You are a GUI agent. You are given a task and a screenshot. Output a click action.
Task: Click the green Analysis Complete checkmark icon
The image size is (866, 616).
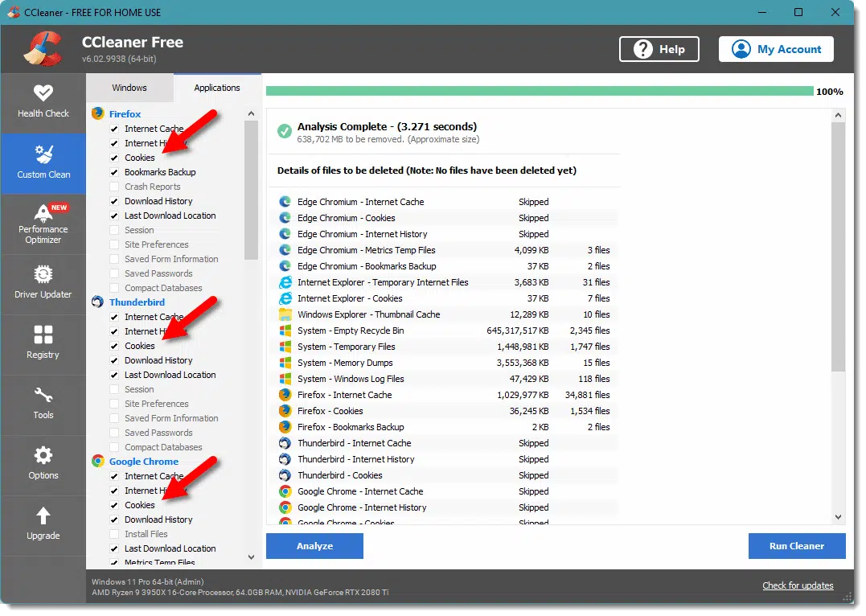285,131
